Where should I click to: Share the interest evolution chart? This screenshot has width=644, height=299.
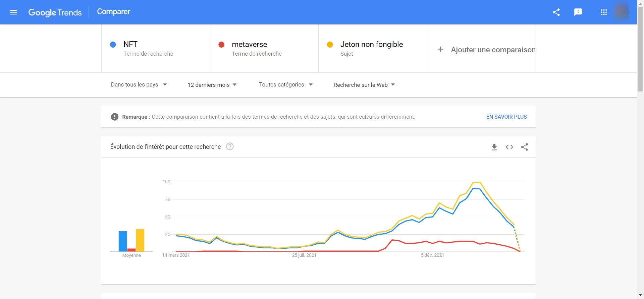pyautogui.click(x=525, y=147)
